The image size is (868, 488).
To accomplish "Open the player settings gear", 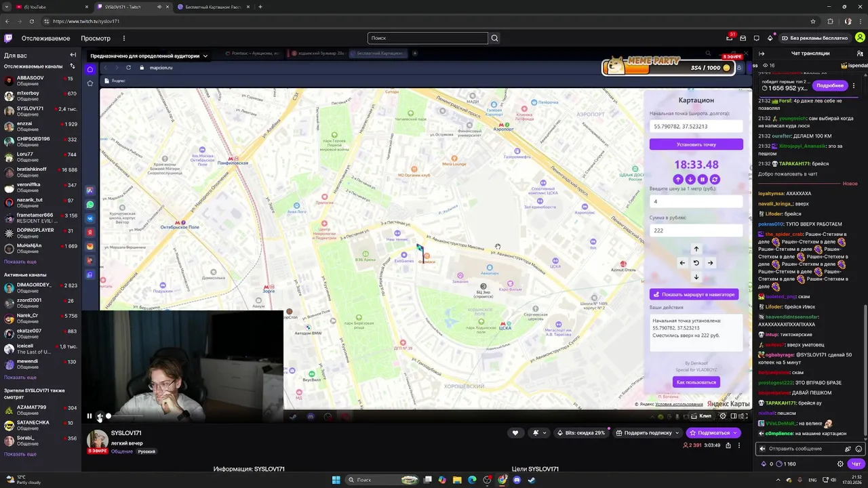I will tap(723, 416).
